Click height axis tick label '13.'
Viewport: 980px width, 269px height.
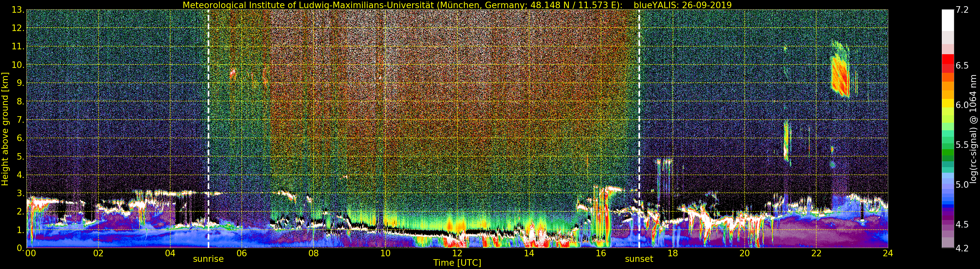[18, 10]
